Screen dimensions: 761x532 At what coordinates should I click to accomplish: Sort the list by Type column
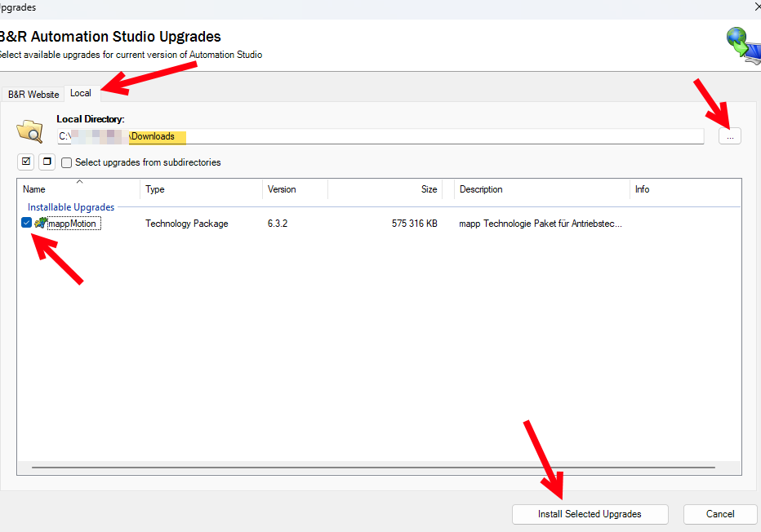[x=202, y=189]
